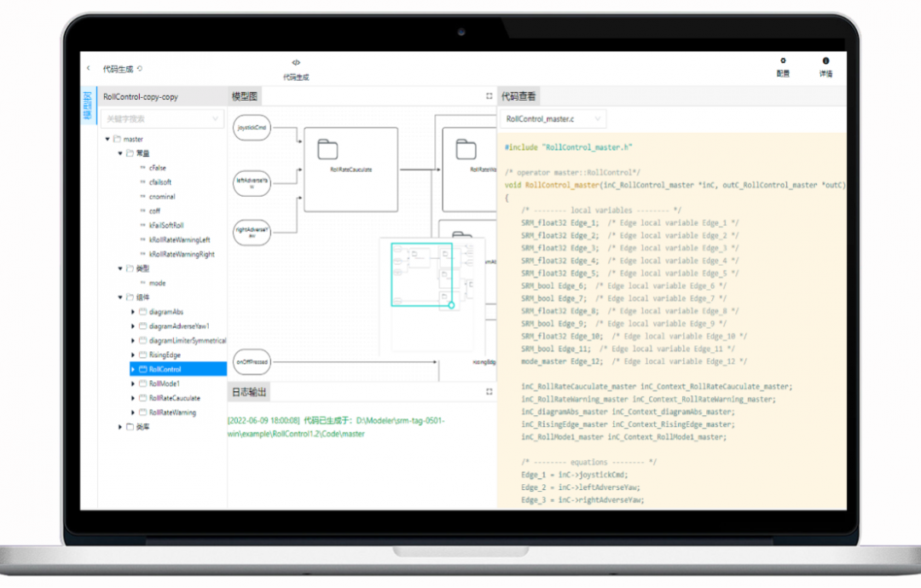This screenshot has height=588, width=921.
Task: Click the RollRateCauculate folder block in diagram
Action: coord(350,169)
